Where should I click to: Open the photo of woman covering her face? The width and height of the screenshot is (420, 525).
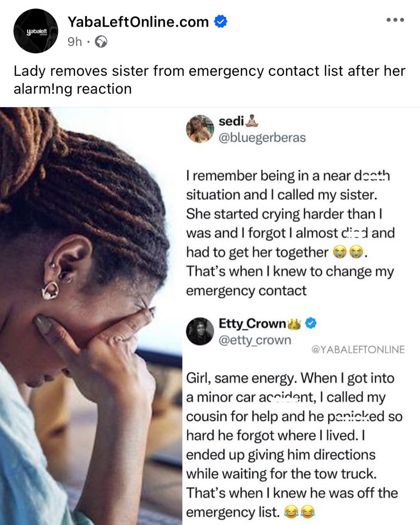[x=91, y=316]
